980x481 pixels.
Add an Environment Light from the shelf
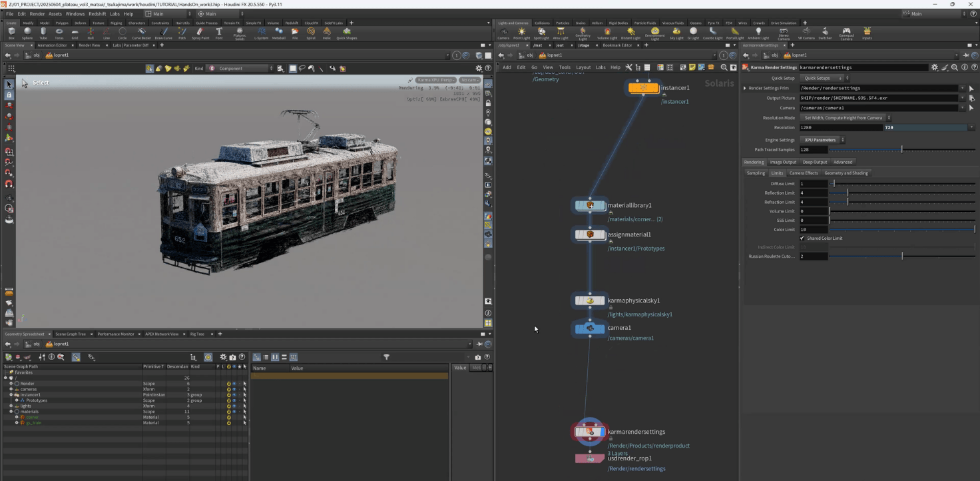pos(654,32)
